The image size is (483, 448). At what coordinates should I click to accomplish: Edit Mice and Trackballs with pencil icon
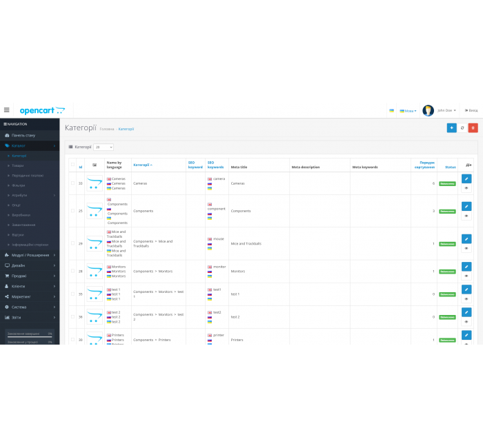466,238
